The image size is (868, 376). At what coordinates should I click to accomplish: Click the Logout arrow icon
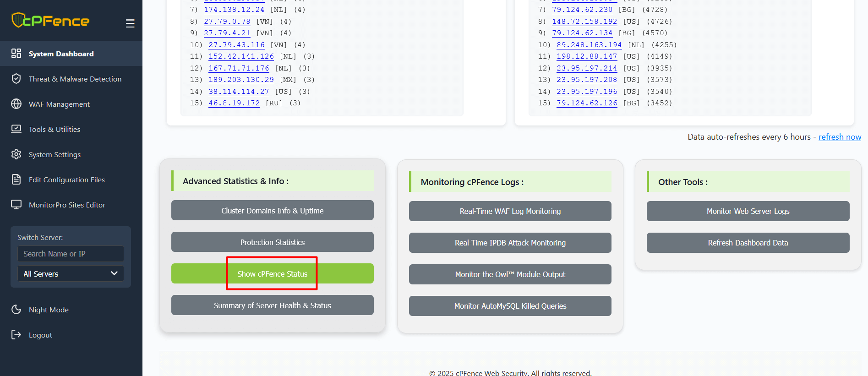[16, 335]
